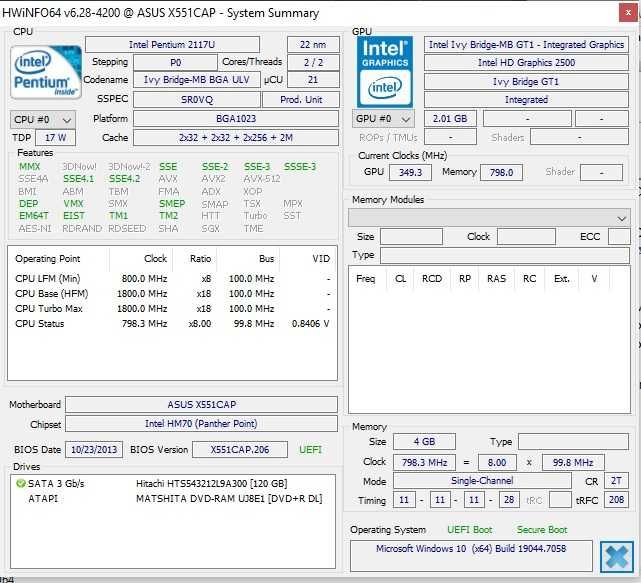Image resolution: width=641 pixels, height=583 pixels.
Task: Click the memory multiplier 8.00 field
Action: point(497,463)
